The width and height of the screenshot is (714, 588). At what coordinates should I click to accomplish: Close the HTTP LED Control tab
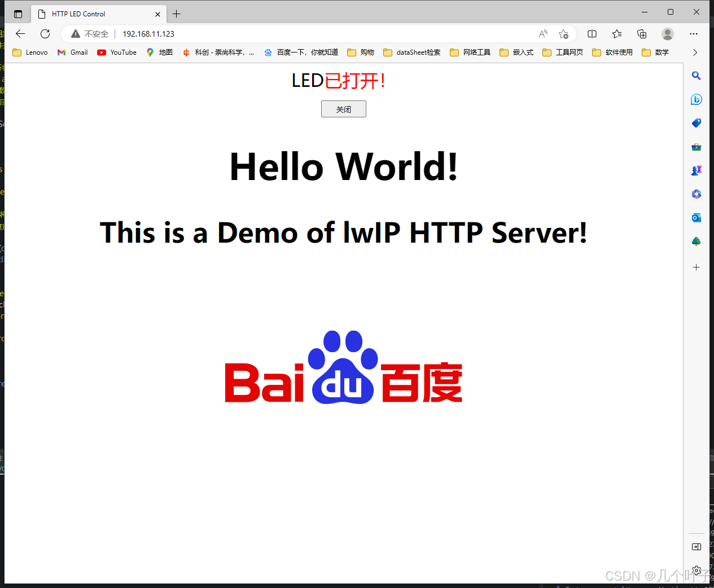[157, 14]
